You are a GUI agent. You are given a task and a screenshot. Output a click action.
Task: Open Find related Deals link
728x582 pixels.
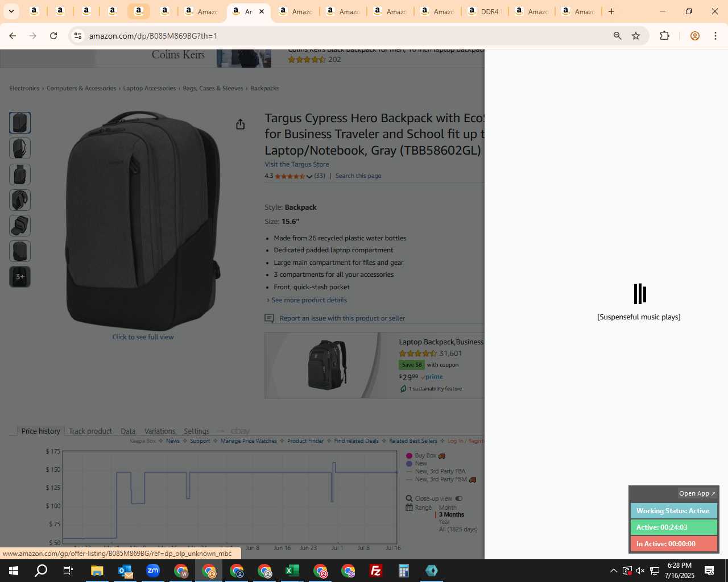click(x=356, y=441)
